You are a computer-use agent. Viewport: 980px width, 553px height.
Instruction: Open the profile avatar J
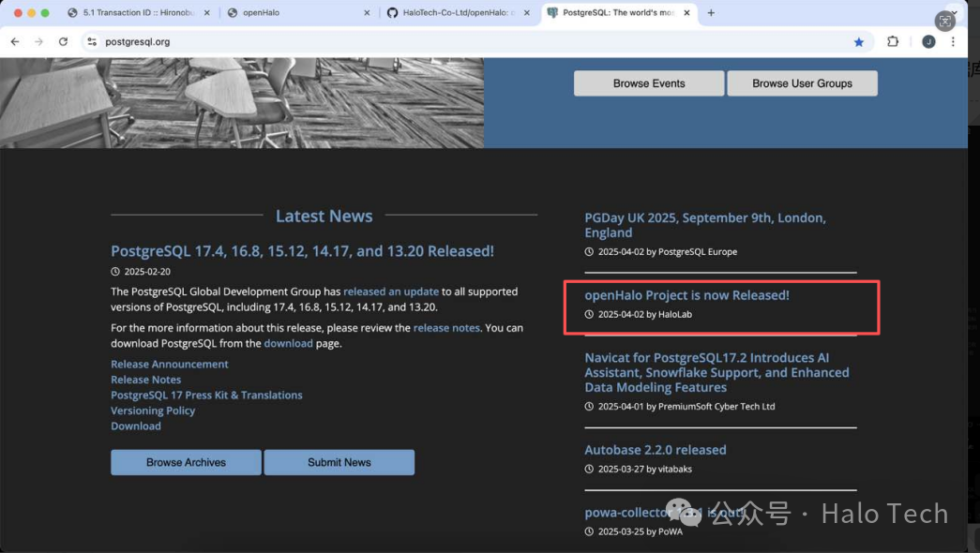pos(928,42)
